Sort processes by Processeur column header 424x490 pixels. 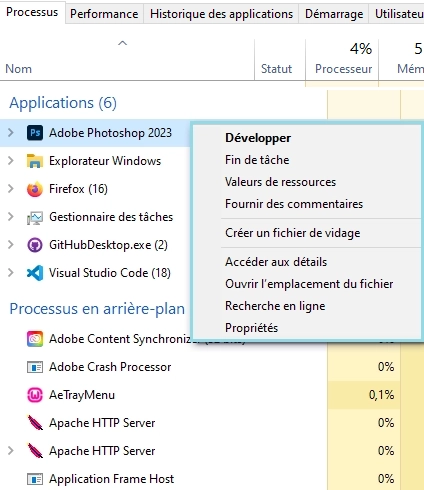pyautogui.click(x=342, y=60)
